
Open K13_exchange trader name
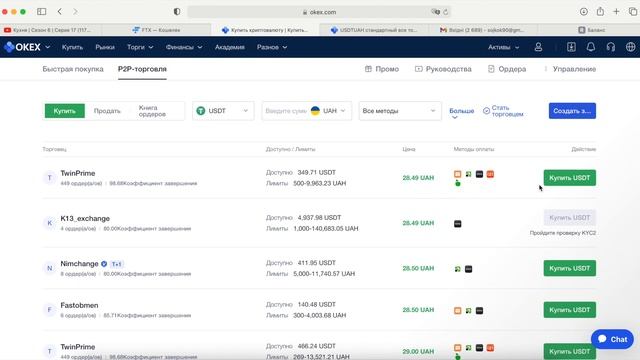coord(85,219)
